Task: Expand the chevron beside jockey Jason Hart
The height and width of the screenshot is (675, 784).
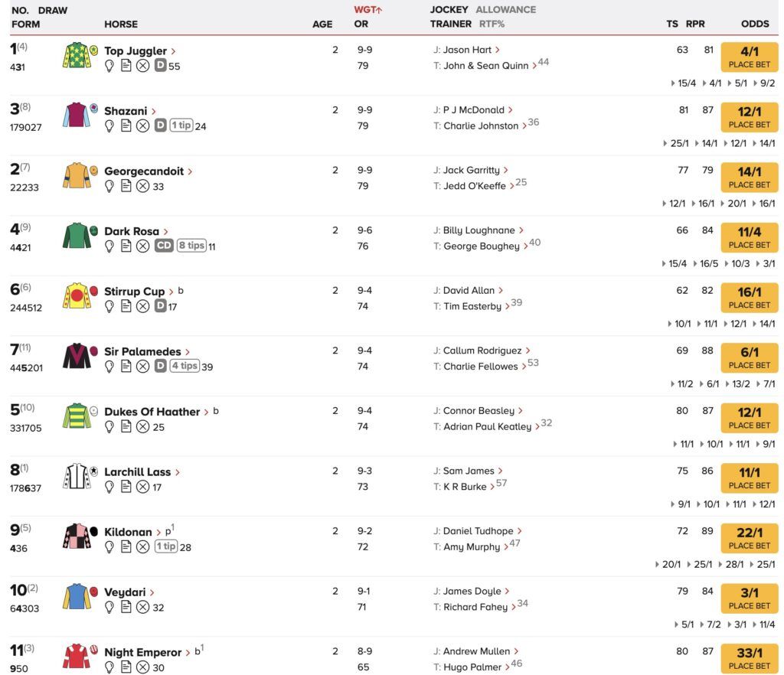Action: (x=498, y=50)
